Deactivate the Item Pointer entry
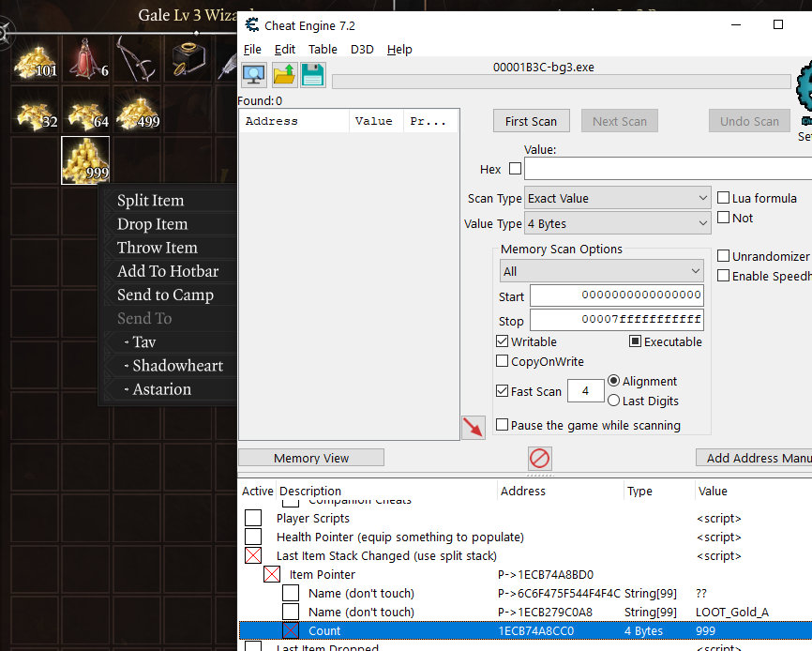The image size is (812, 651). [272, 574]
